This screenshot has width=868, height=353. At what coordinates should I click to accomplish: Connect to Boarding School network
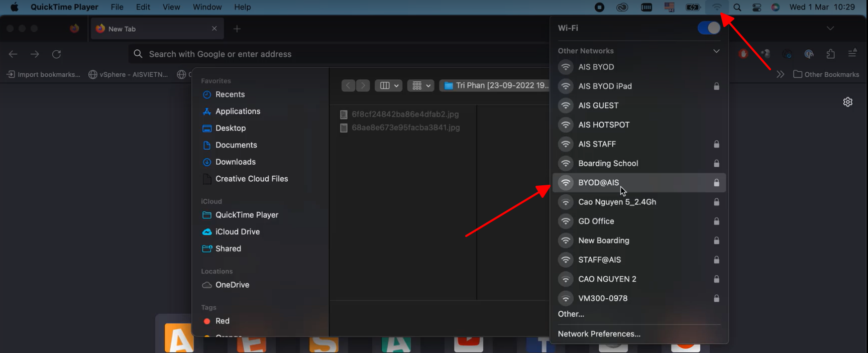[x=639, y=163]
